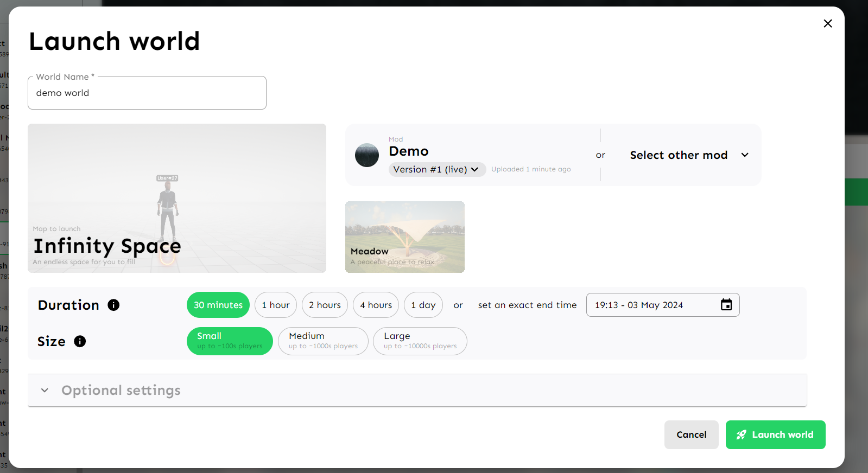868x473 pixels.
Task: Select the 1 day duration
Action: (x=423, y=305)
